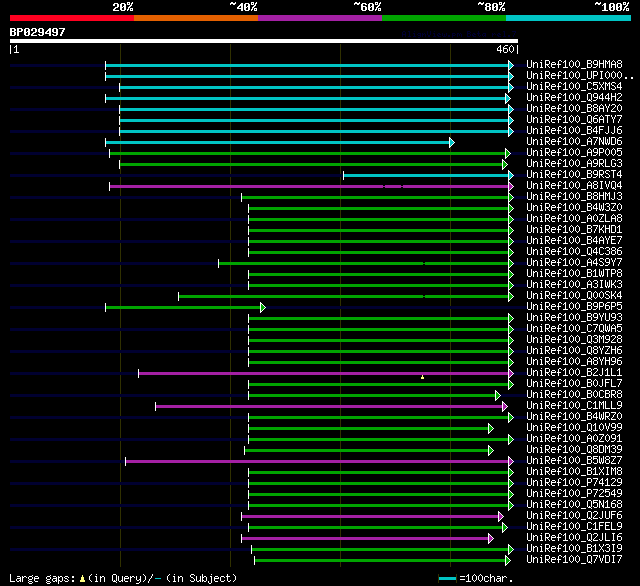Click the UniRef100_B7KHD1 label
640x586 pixels.
574,230
